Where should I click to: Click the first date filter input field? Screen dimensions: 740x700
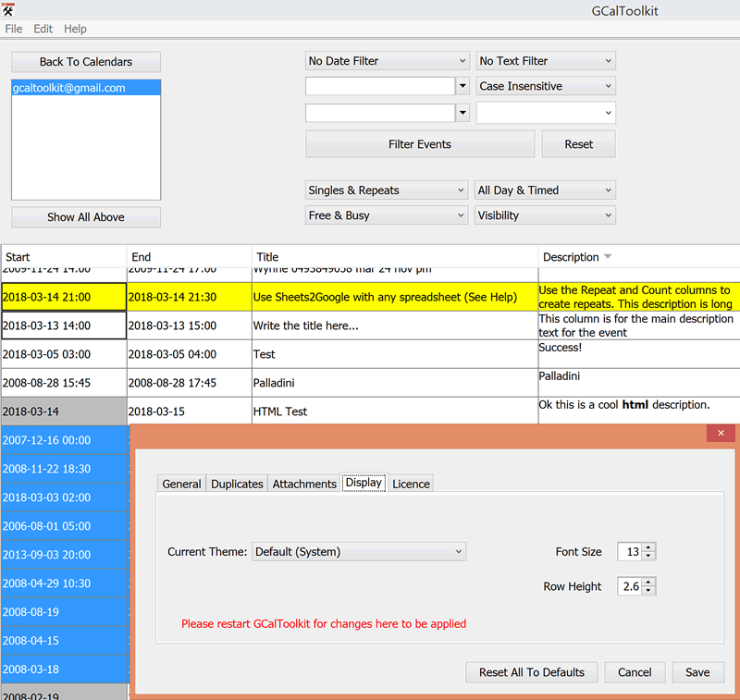pyautogui.click(x=380, y=86)
